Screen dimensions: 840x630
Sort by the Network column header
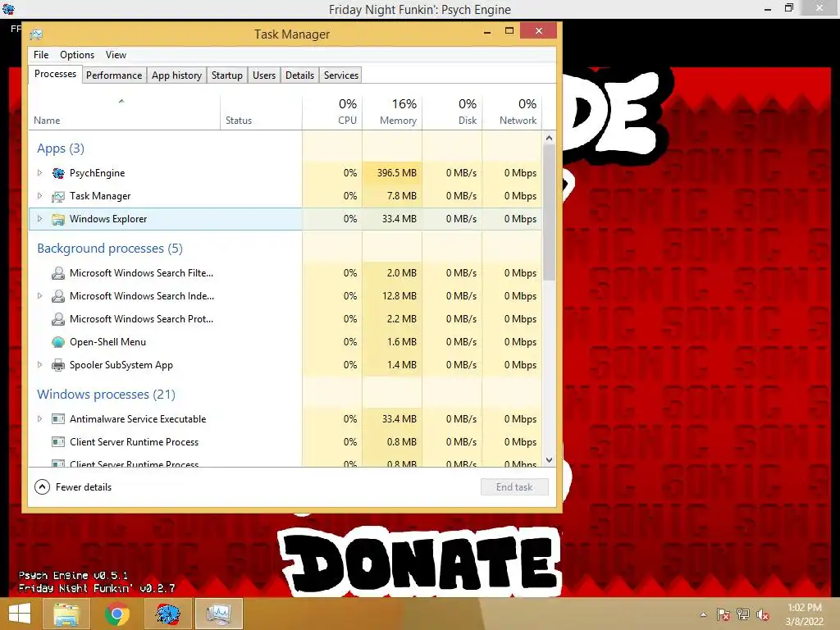coord(512,112)
